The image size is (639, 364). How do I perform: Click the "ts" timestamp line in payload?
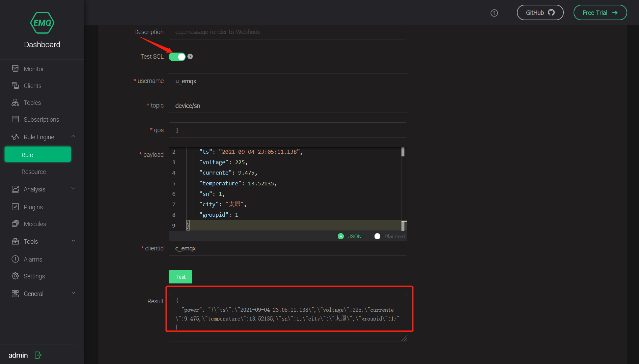[251, 152]
